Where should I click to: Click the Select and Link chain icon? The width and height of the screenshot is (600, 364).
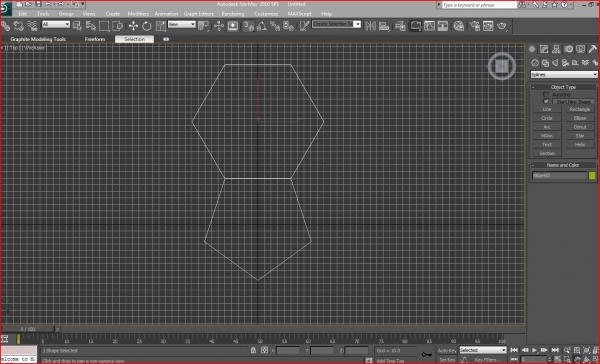(6, 26)
